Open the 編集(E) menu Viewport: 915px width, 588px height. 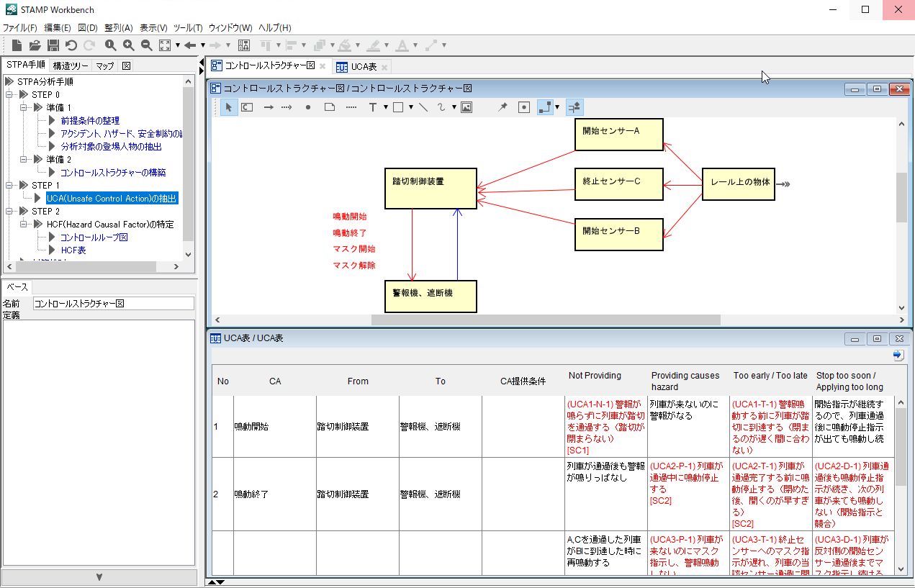click(58, 27)
